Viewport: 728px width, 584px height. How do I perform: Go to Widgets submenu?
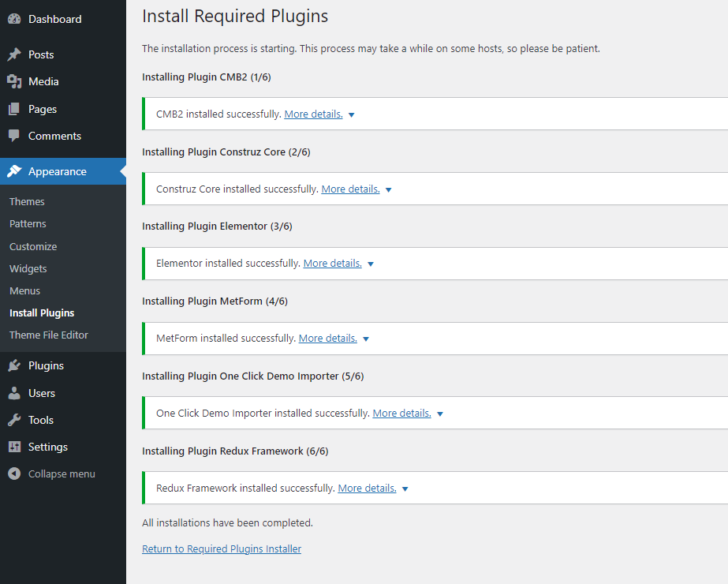click(x=28, y=268)
